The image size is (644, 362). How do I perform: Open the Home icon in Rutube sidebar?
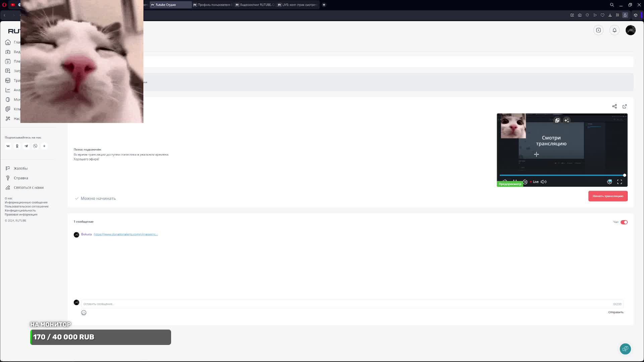(8, 42)
